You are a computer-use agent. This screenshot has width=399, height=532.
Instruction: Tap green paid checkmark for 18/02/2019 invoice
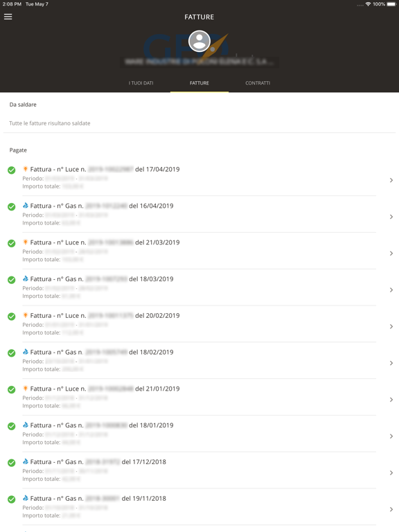tap(12, 353)
